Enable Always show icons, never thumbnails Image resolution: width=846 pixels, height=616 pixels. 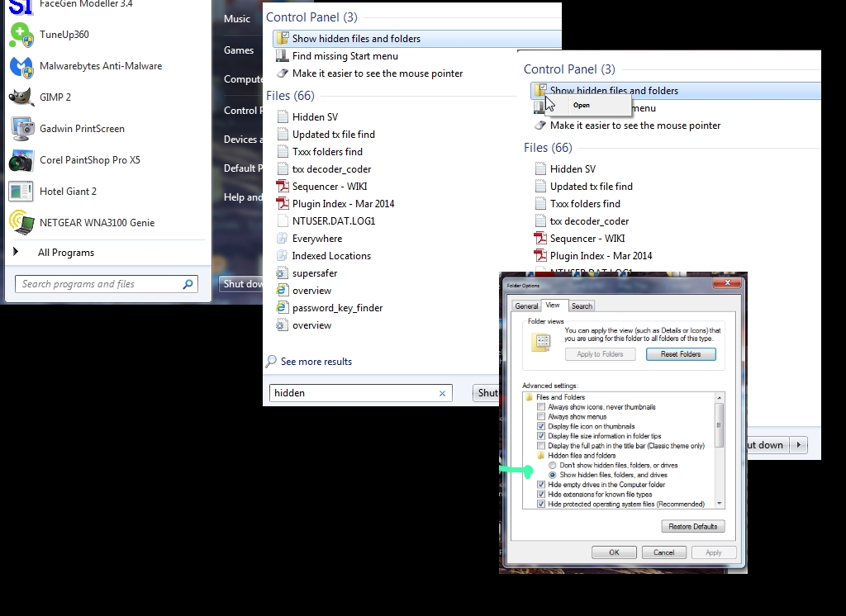541,407
